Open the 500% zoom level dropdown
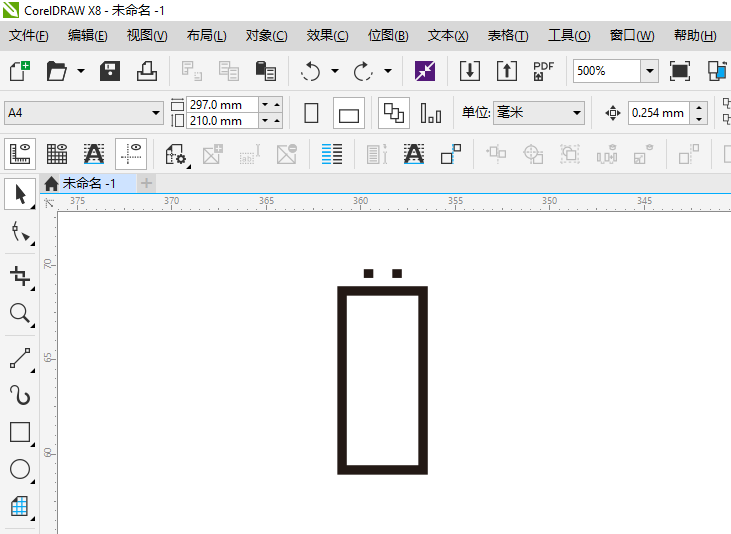Screen dimensions: 731x534 tap(649, 71)
